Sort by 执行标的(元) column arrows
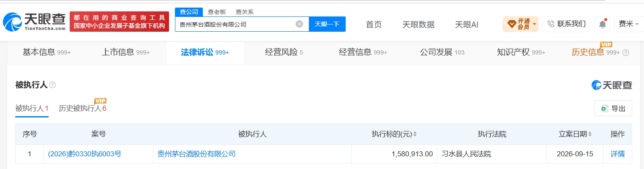 415,134
